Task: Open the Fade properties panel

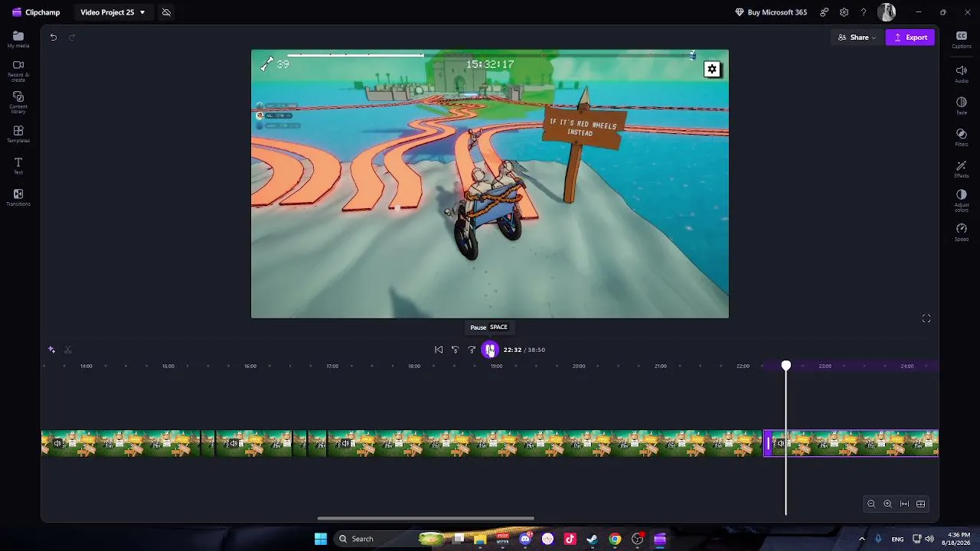Action: coord(962,106)
